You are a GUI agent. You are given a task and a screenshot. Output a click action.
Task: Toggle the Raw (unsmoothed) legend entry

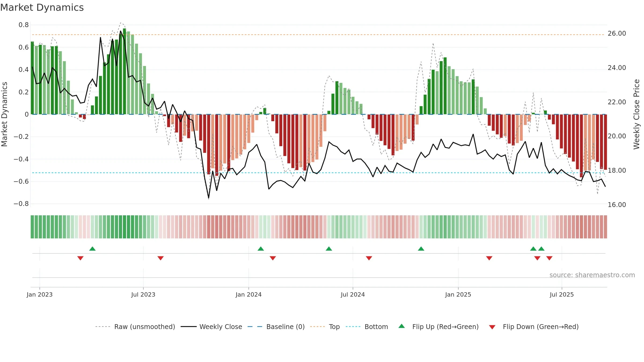tap(135, 327)
